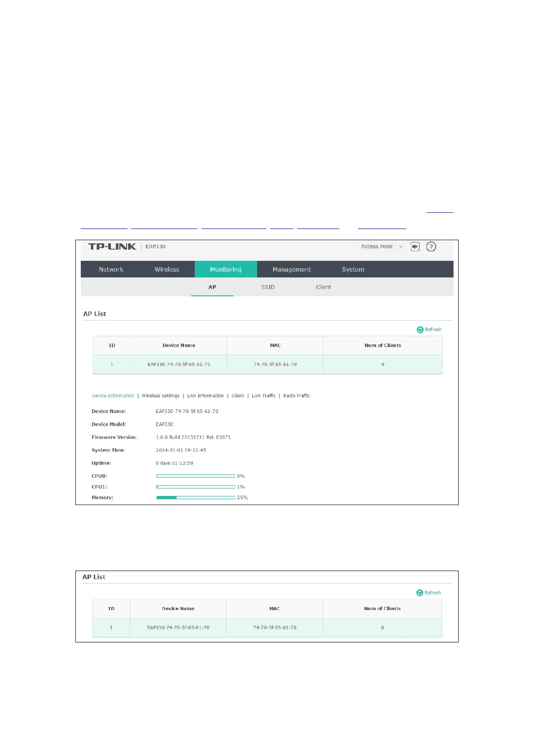
Task: Click the Device Information link
Action: 113,396
